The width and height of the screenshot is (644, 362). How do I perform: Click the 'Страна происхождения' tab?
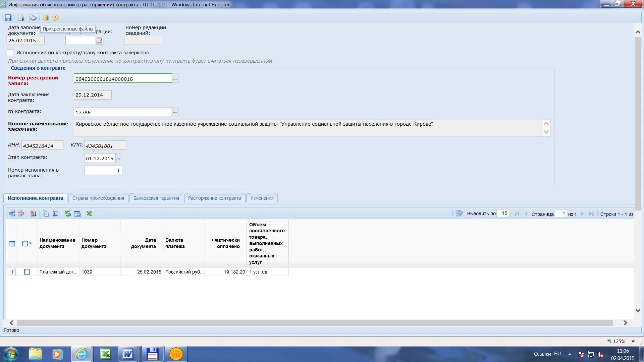(x=98, y=198)
